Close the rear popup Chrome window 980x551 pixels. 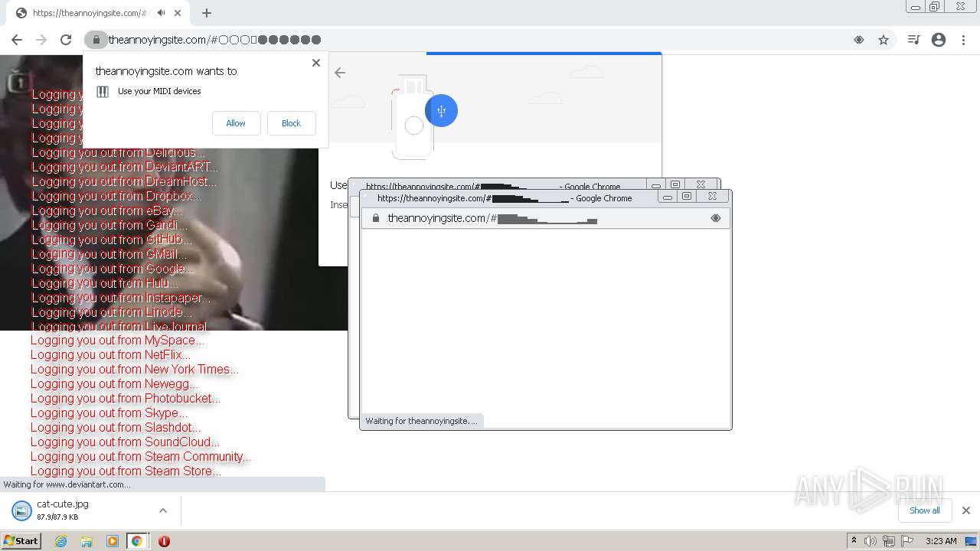[701, 184]
